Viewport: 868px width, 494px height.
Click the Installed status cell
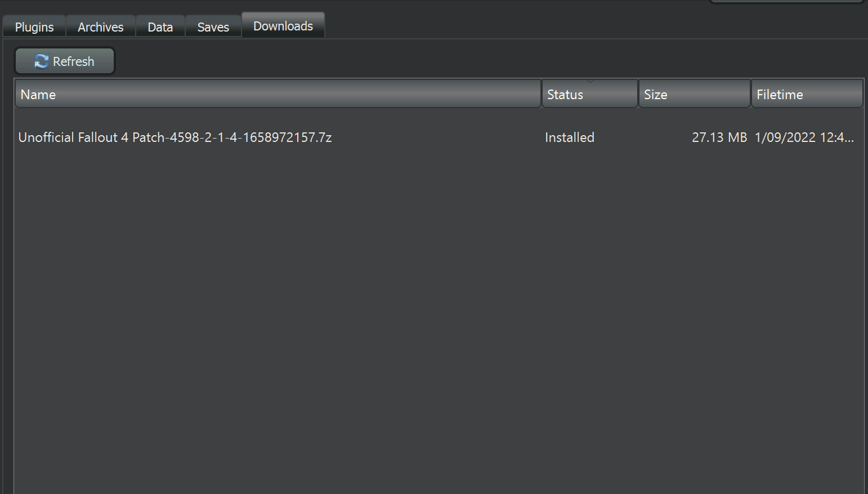point(569,137)
